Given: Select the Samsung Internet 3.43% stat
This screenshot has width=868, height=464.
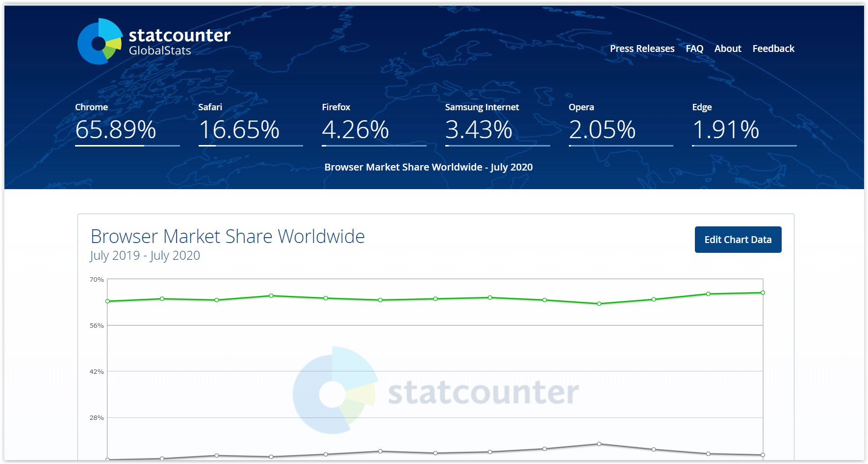Looking at the screenshot, I should point(497,123).
